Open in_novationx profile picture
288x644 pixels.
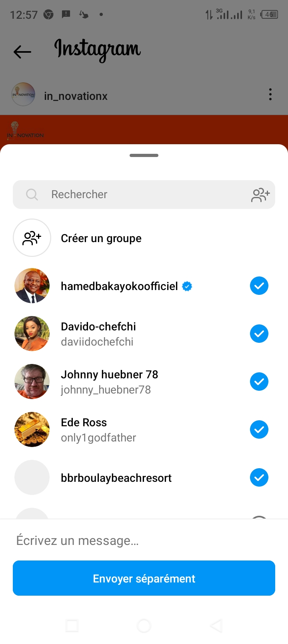[23, 95]
